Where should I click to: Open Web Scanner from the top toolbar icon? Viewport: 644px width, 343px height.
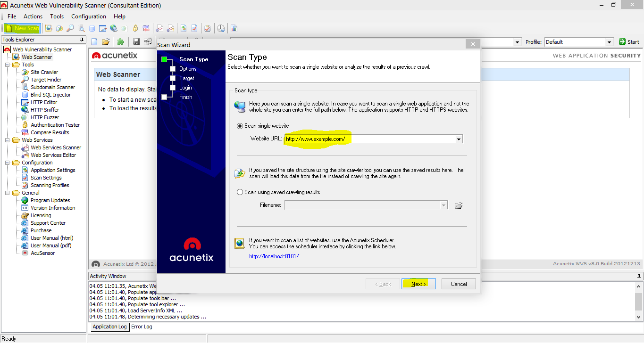pos(48,28)
